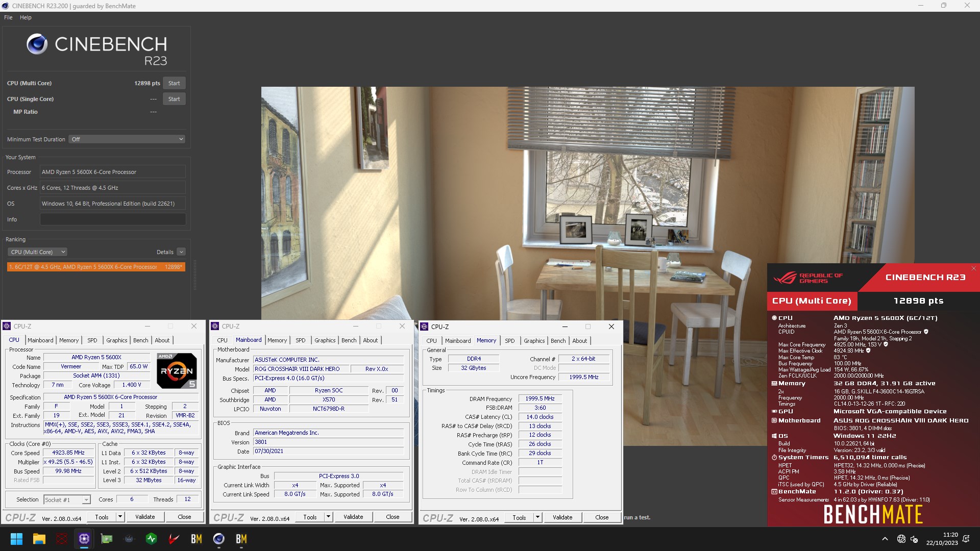This screenshot has width=980, height=551.
Task: Click the purple CPU-Z chip taskbar icon
Action: [84, 539]
